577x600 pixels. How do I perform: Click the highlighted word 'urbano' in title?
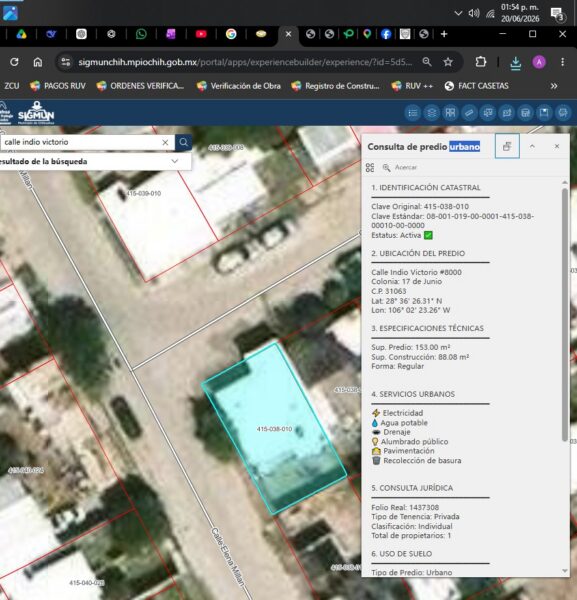pos(465,147)
